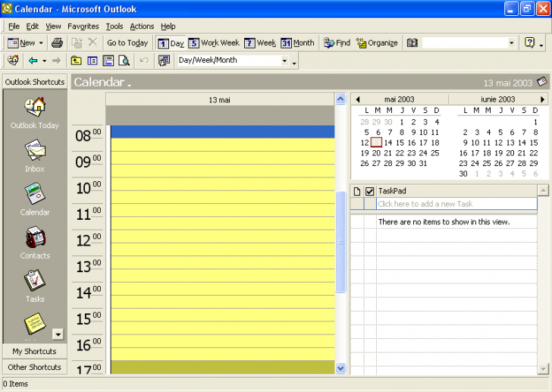Screen dimensions: 552x392
Task: Click the Move to Folder icon
Action: point(77,43)
